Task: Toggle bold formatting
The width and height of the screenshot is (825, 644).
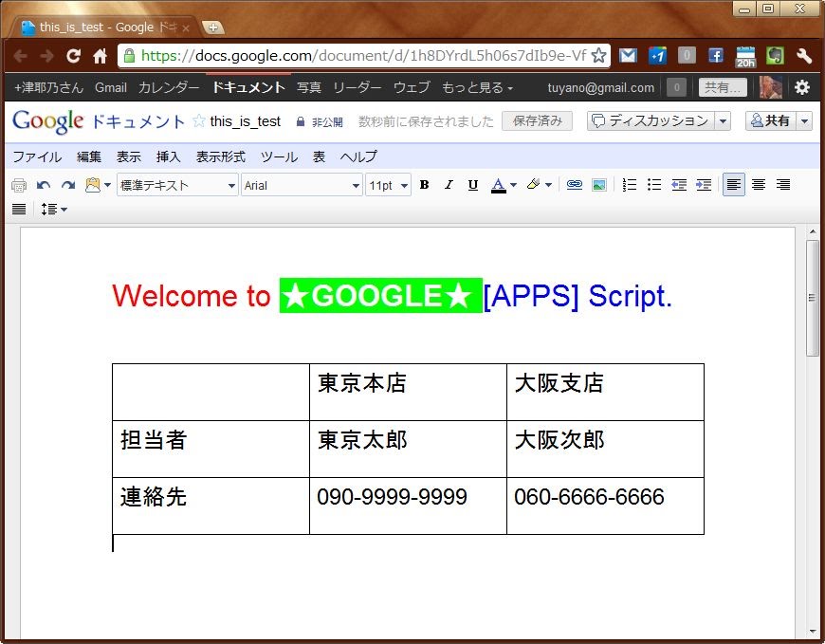Action: click(x=424, y=185)
